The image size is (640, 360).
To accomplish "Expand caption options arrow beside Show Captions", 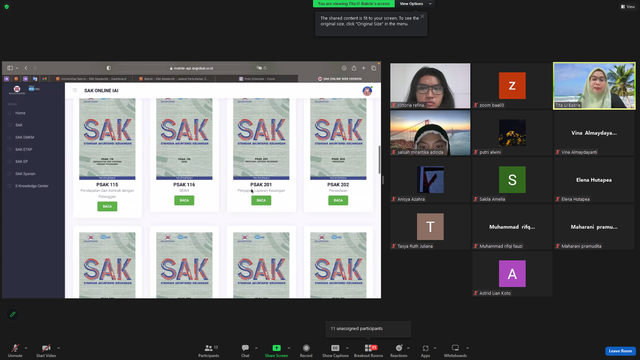I will 347,348.
